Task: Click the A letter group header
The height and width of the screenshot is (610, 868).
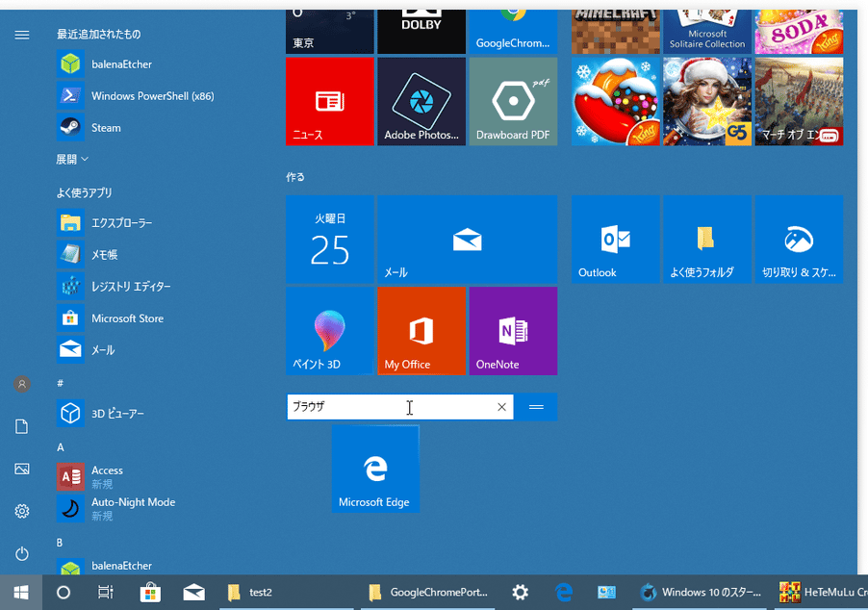Action: pos(61,447)
